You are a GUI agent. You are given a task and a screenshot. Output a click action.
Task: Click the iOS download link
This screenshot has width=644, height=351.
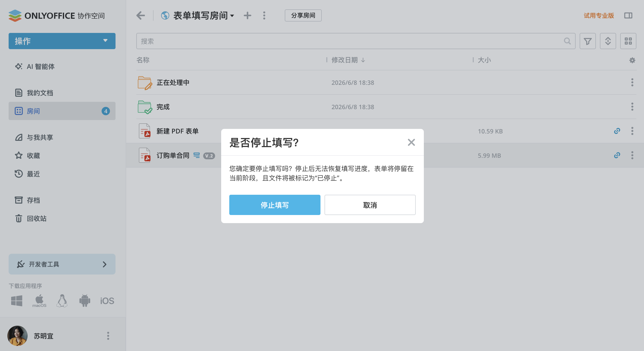pos(107,301)
